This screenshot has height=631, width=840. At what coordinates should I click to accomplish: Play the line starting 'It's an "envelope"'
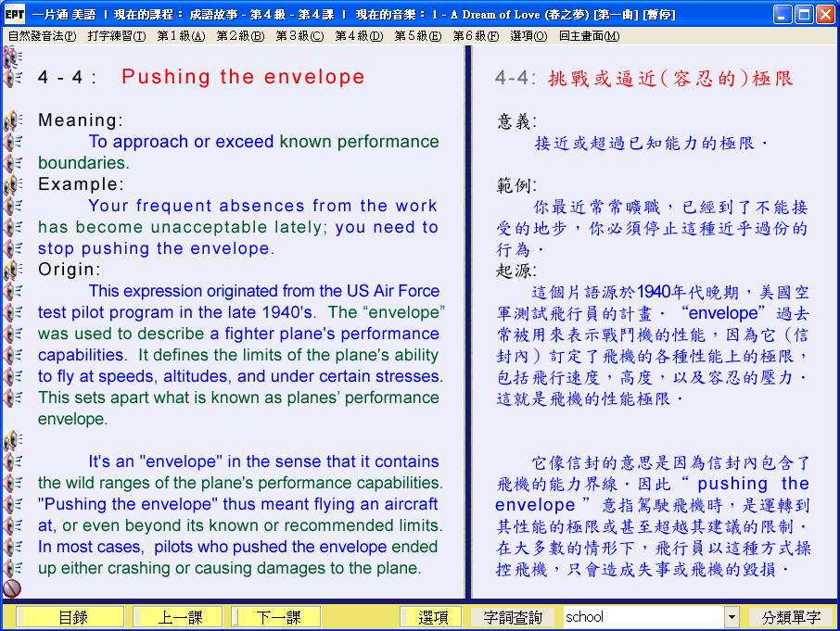click(13, 461)
